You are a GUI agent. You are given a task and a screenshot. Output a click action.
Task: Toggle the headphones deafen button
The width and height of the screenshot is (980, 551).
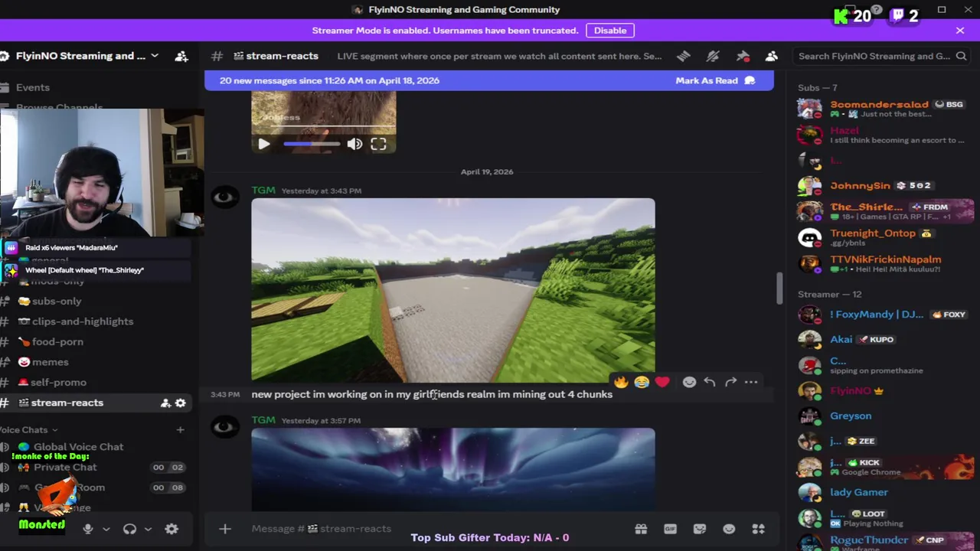(x=129, y=529)
